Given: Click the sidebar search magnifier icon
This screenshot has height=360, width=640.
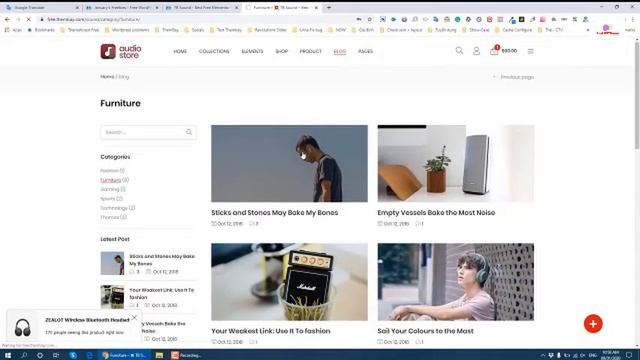Looking at the screenshot, I should pyautogui.click(x=189, y=132).
